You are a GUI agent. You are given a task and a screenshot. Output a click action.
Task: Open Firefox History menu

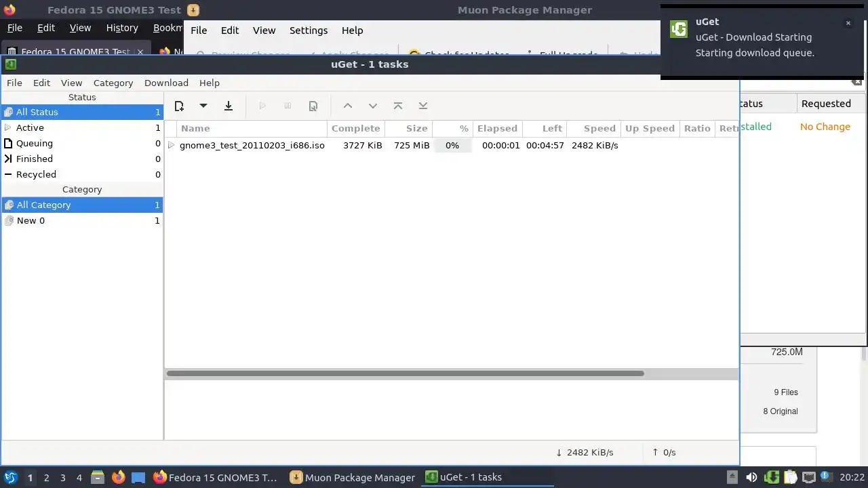coord(122,28)
